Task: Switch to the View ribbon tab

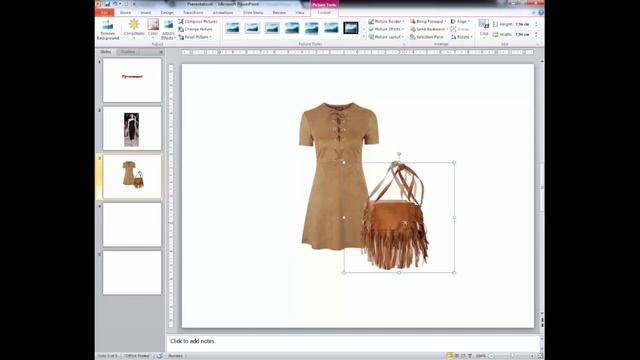Action: pyautogui.click(x=300, y=13)
